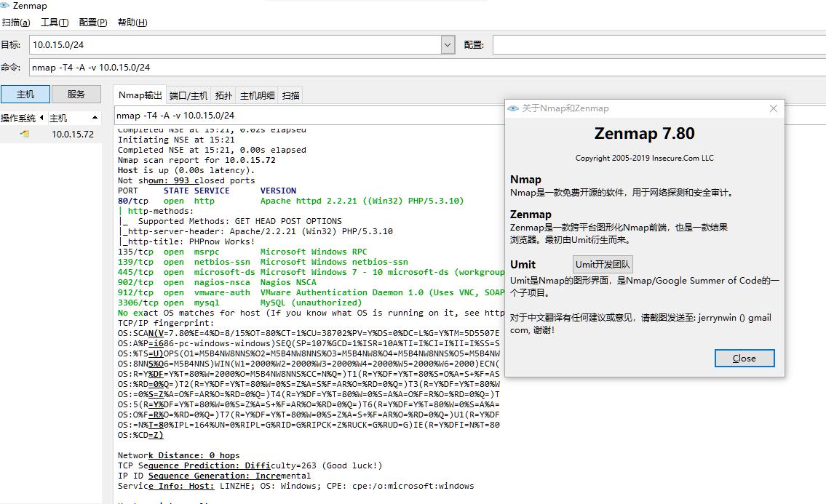Click the 80/tcp port line in output
Screen dimensions: 826x504
click(291, 201)
